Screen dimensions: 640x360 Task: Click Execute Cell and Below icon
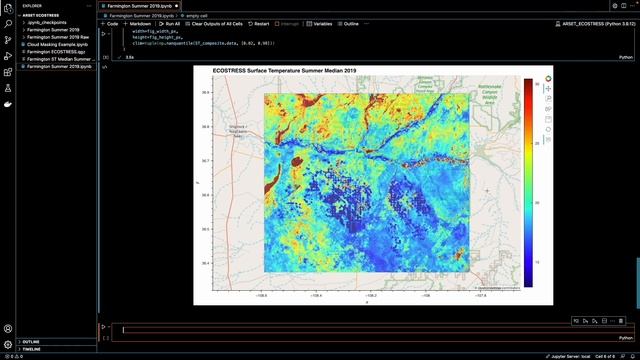coord(595,321)
